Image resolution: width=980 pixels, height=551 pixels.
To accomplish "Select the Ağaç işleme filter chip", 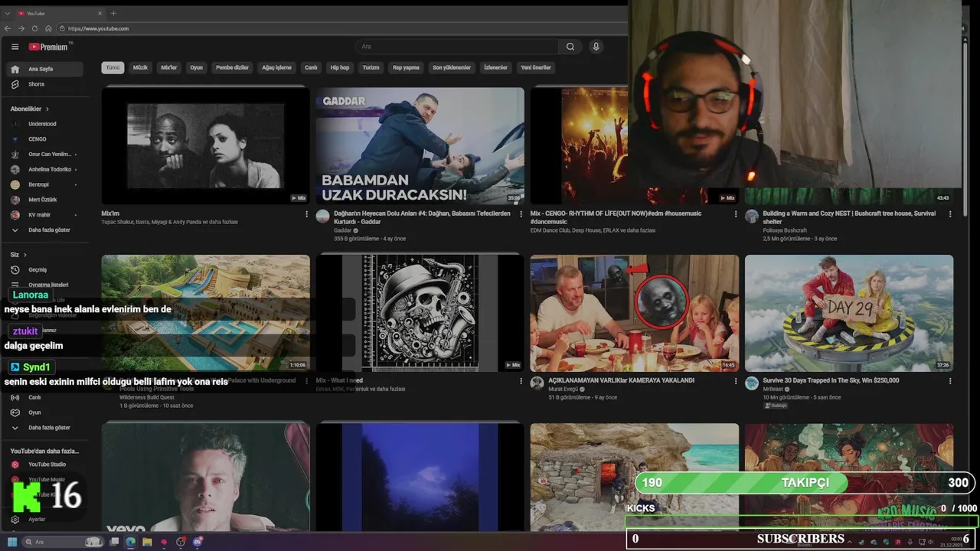I will [x=277, y=67].
